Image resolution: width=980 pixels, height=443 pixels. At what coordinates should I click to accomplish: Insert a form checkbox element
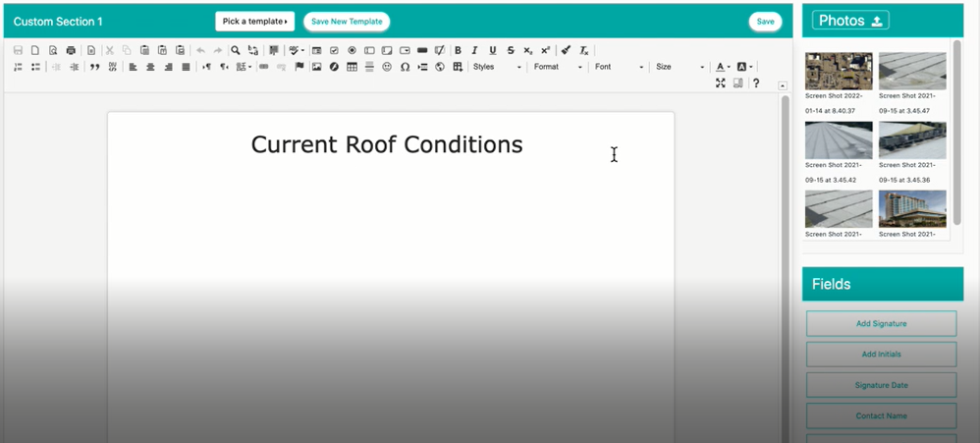tap(334, 50)
